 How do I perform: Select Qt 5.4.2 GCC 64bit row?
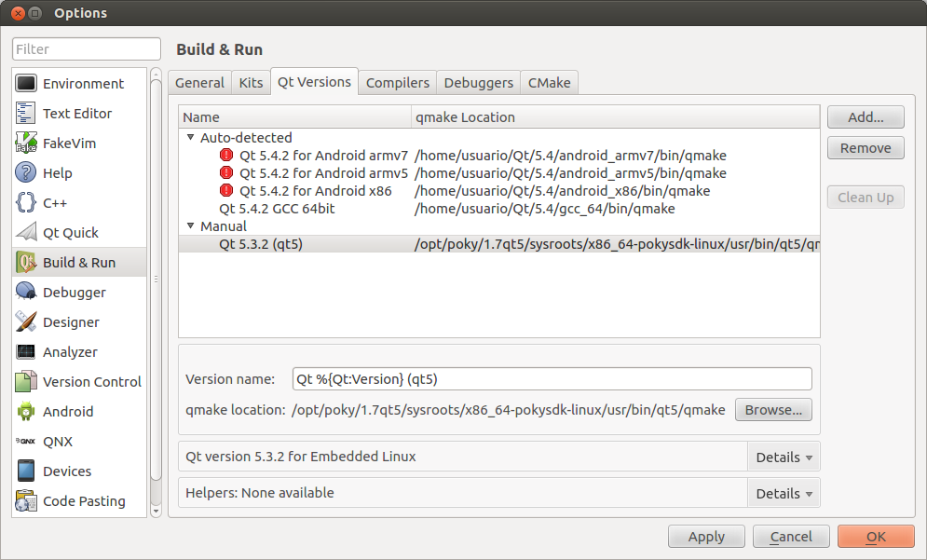pyautogui.click(x=277, y=209)
